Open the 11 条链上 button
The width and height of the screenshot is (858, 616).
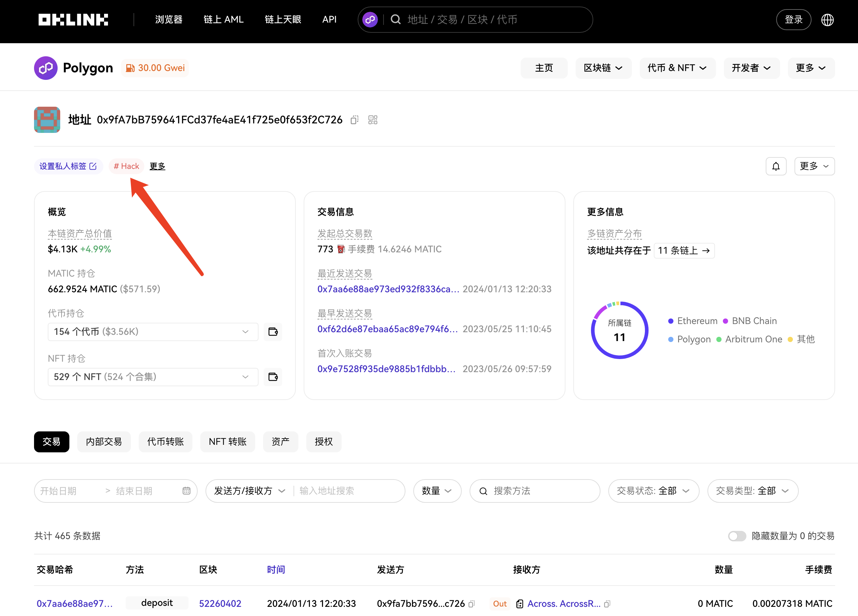(x=684, y=251)
